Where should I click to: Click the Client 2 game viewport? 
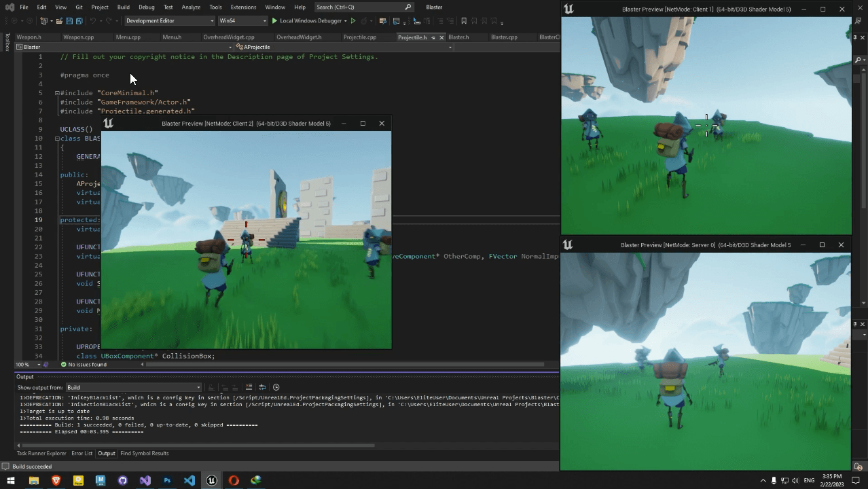[246, 240]
